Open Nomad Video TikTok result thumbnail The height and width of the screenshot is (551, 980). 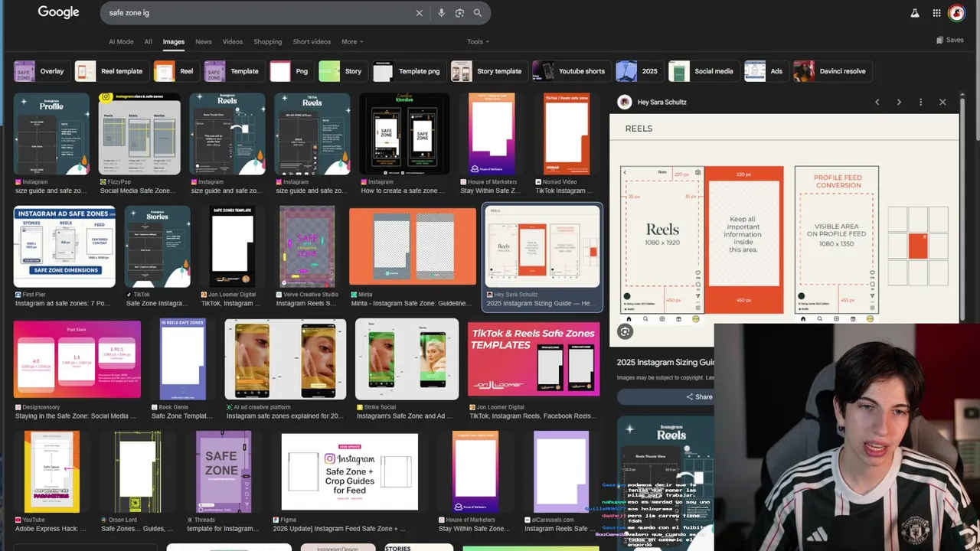[x=567, y=134]
